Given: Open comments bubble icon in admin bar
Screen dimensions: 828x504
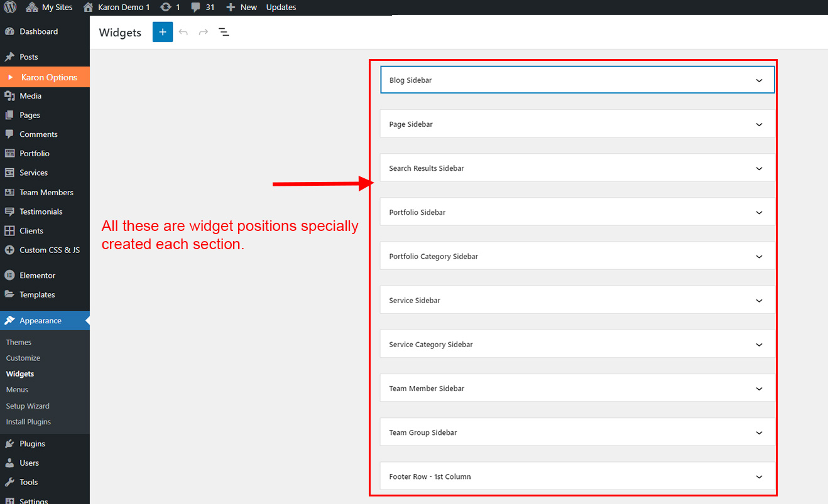Looking at the screenshot, I should pos(196,8).
